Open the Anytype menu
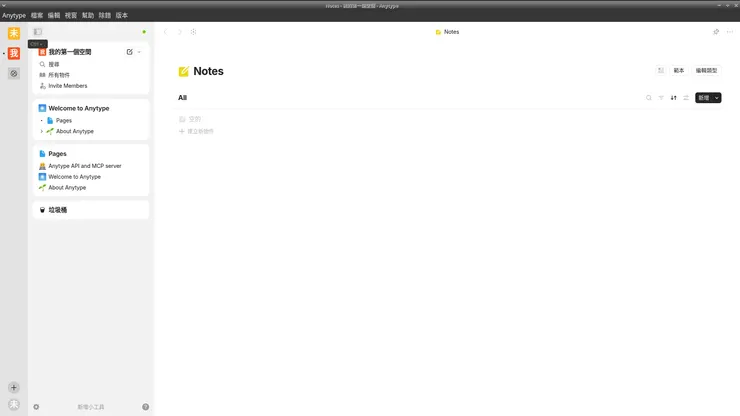The image size is (740, 416). point(14,15)
